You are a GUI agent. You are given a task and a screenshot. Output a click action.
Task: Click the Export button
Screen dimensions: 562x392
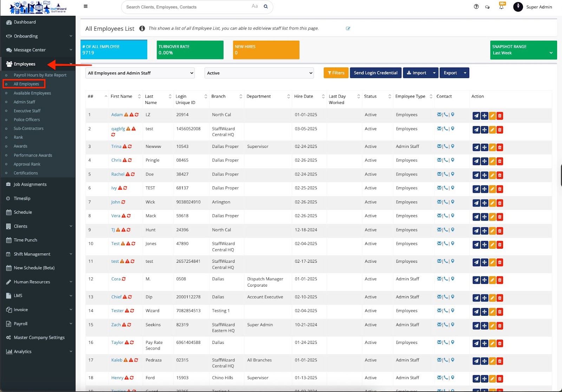[x=450, y=73]
